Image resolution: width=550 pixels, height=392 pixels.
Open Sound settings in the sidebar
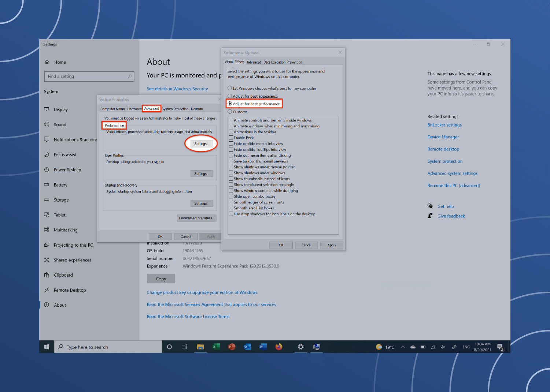[60, 124]
